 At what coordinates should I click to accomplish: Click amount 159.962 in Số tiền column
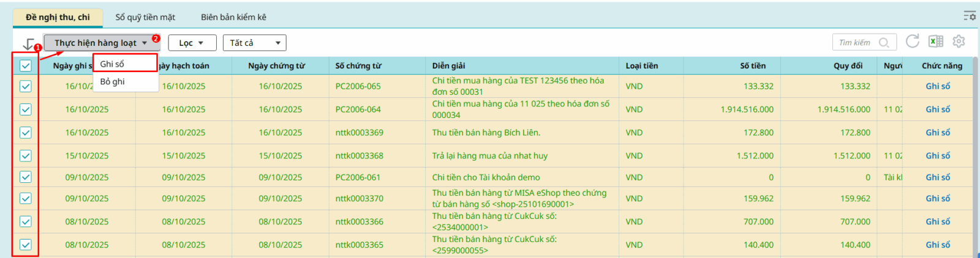[759, 199]
